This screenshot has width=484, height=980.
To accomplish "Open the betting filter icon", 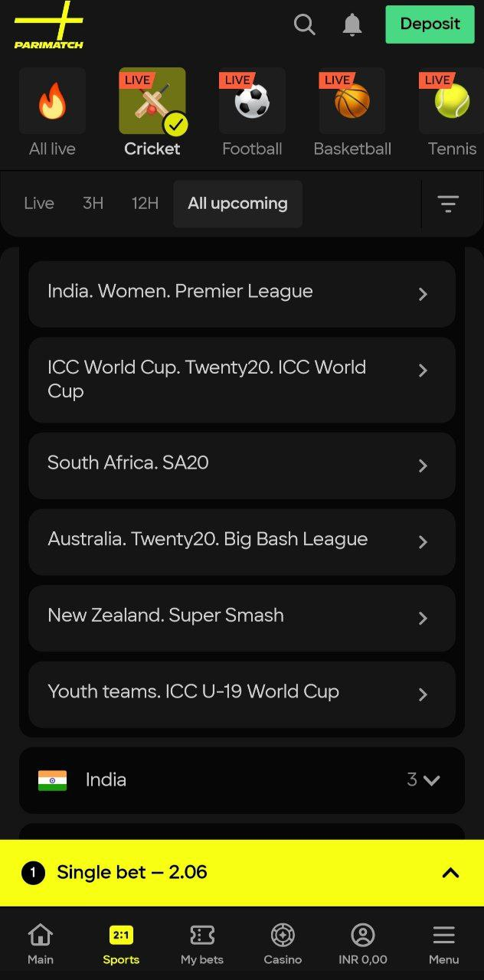I will click(x=448, y=204).
